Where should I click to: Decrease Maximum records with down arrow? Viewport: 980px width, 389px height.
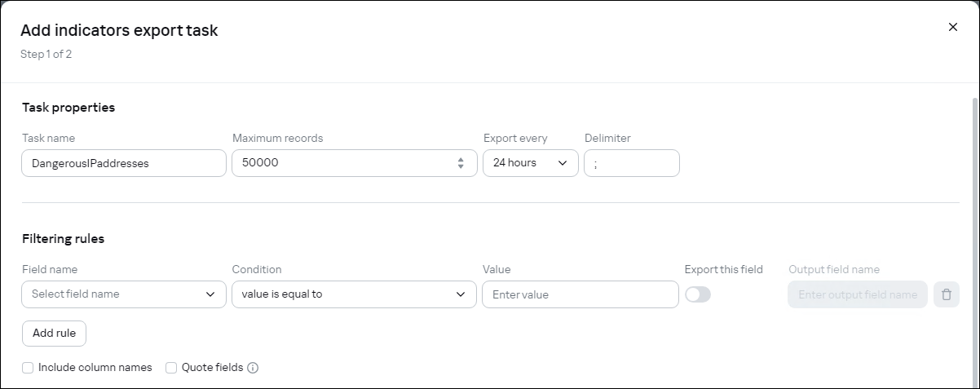click(x=461, y=167)
